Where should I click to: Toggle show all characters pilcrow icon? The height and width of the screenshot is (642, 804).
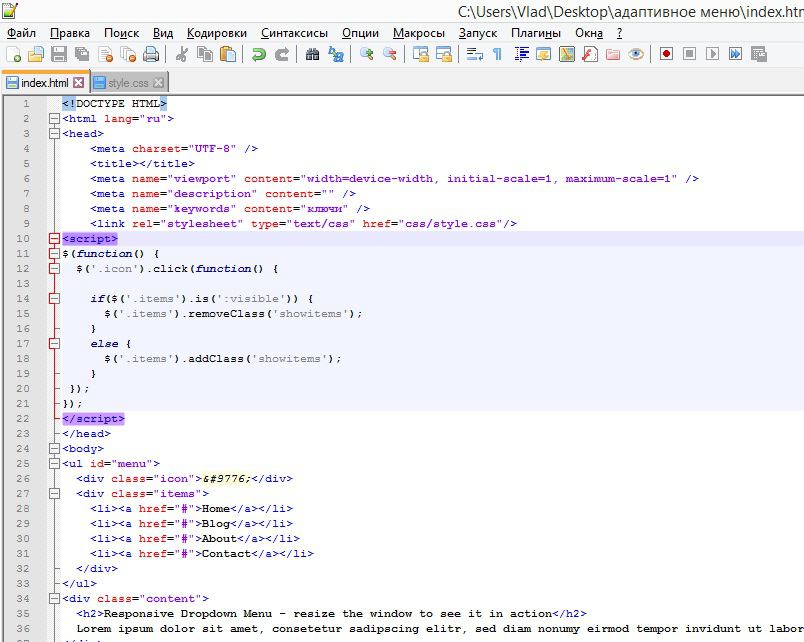point(497,54)
